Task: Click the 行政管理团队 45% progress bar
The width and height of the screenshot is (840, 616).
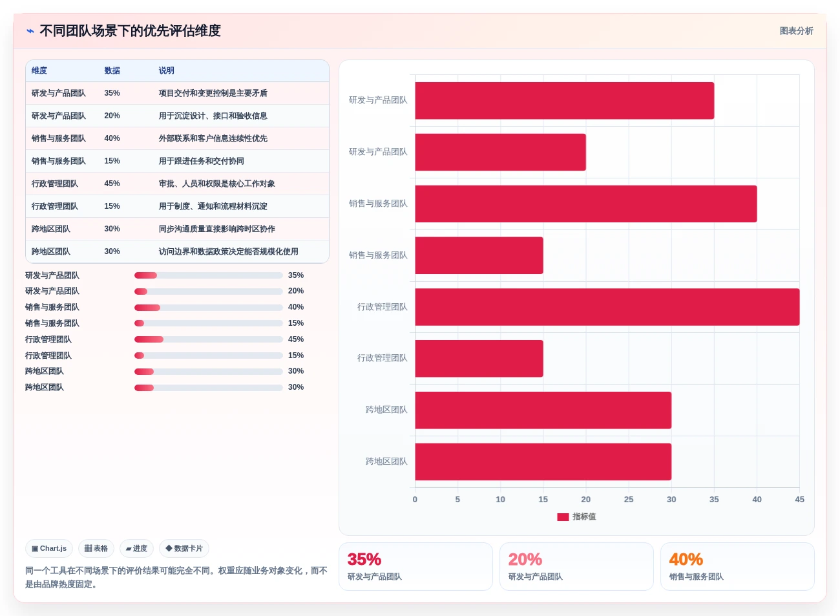Action: pos(209,339)
